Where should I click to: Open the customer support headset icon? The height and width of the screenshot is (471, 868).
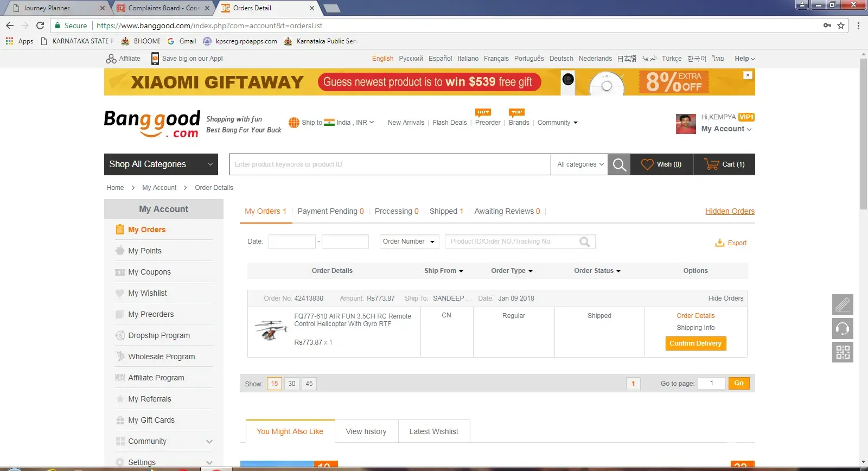(843, 328)
